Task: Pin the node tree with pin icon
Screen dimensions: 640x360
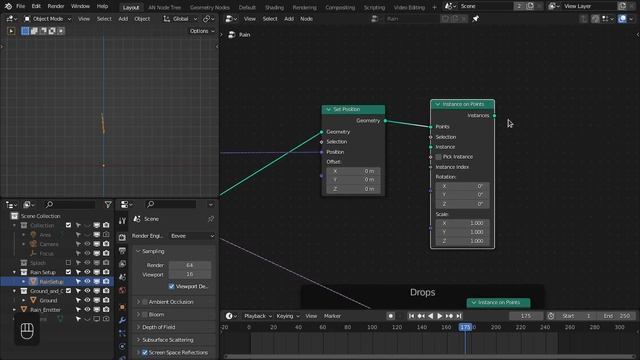Action: click(x=476, y=19)
